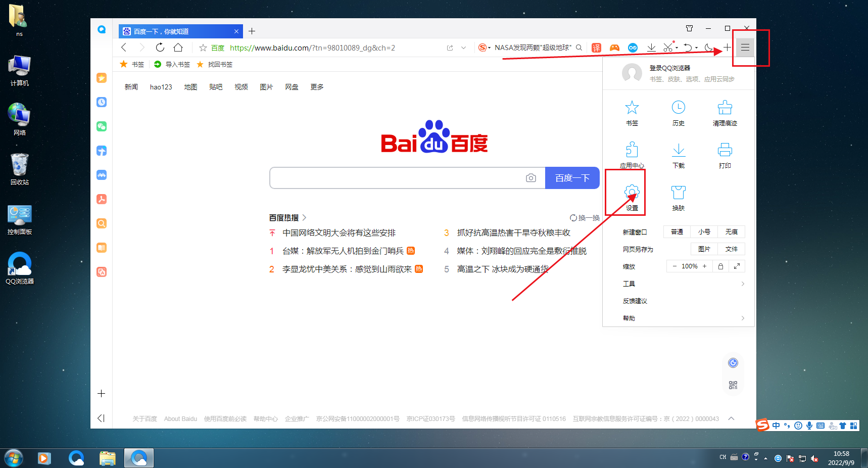Save page as 文件
The height and width of the screenshot is (468, 868).
click(732, 249)
